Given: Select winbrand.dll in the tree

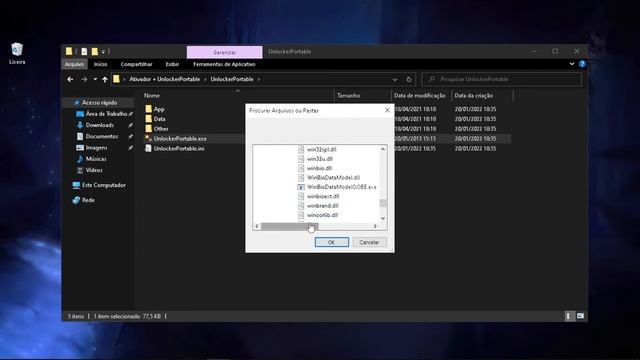Looking at the screenshot, I should pos(322,206).
